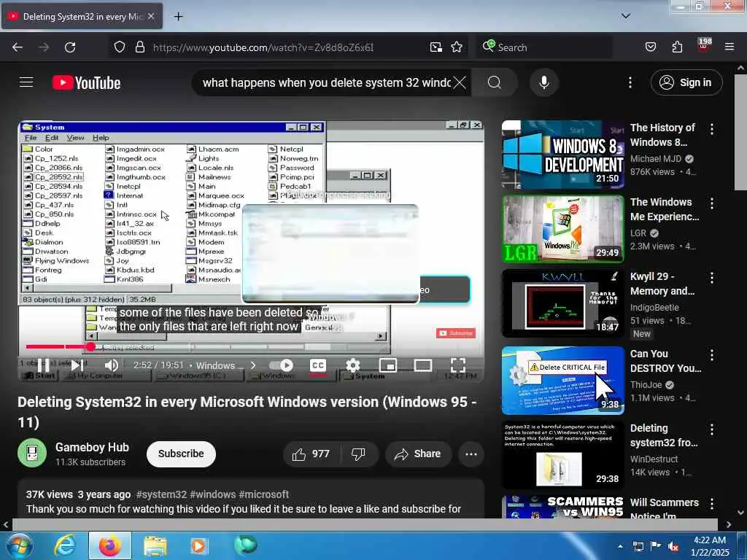This screenshot has width=747, height=560.
Task: Go back to the previous page
Action: (18, 47)
